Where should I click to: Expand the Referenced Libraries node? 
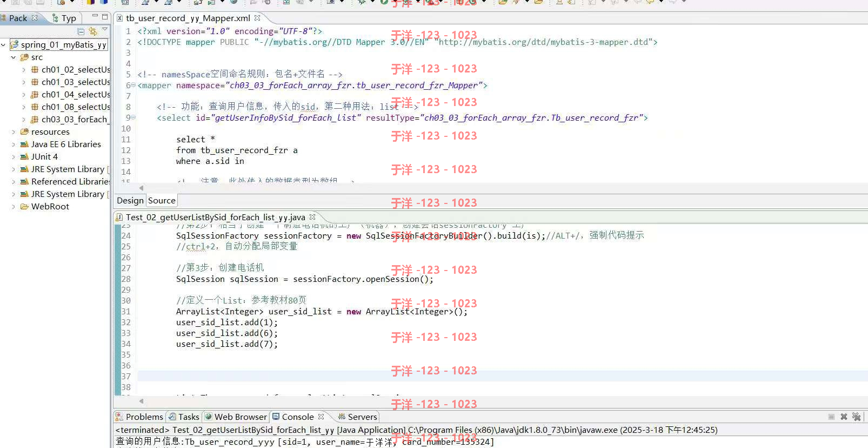pyautogui.click(x=14, y=182)
